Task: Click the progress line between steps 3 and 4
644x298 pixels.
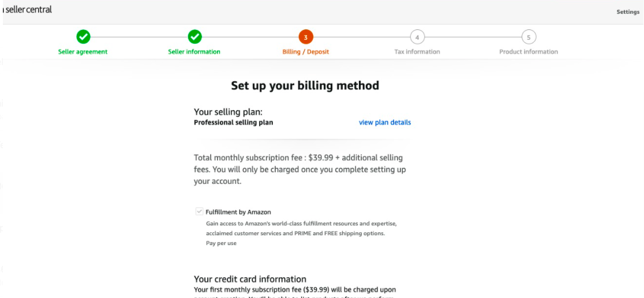Action: [x=361, y=37]
